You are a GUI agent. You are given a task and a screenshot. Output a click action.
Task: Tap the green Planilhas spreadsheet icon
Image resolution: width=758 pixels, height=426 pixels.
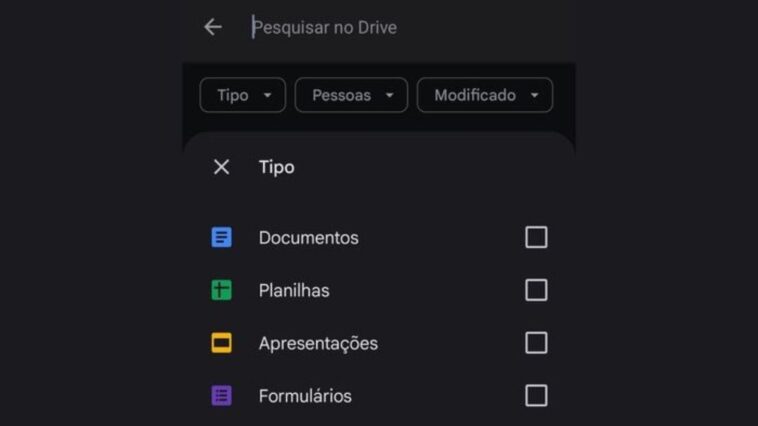click(222, 291)
